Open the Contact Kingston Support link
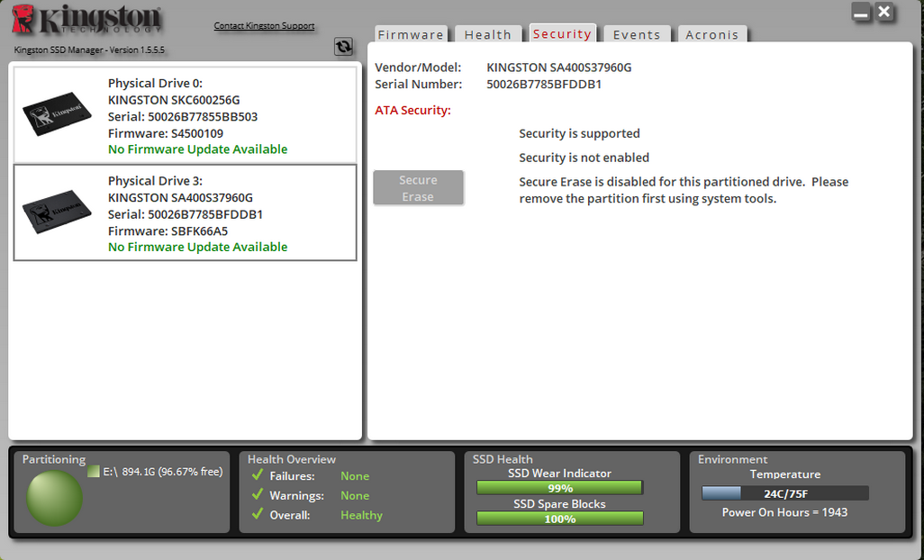924x560 pixels. (264, 25)
